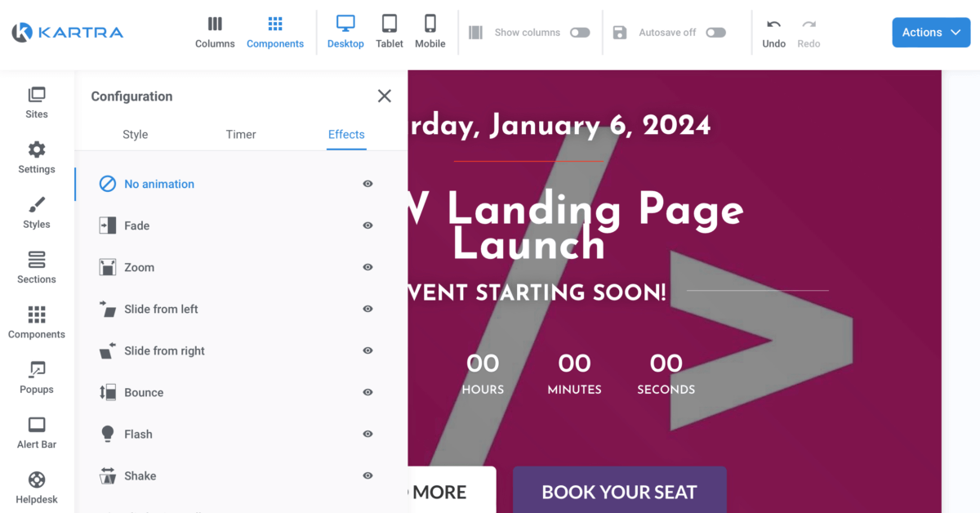Preview the Bounce animation with eye icon
Screen dimensions: 980x513
tap(367, 392)
